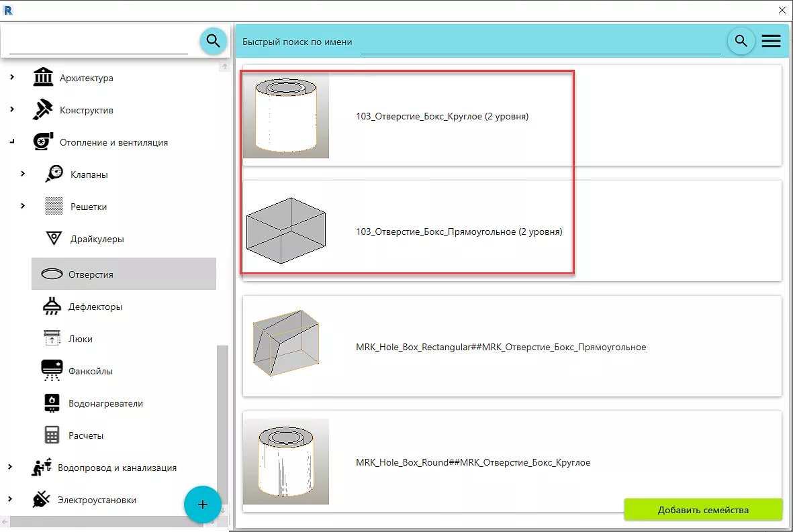This screenshot has height=532, width=793.
Task: Select the Люки tree item
Action: click(x=81, y=339)
